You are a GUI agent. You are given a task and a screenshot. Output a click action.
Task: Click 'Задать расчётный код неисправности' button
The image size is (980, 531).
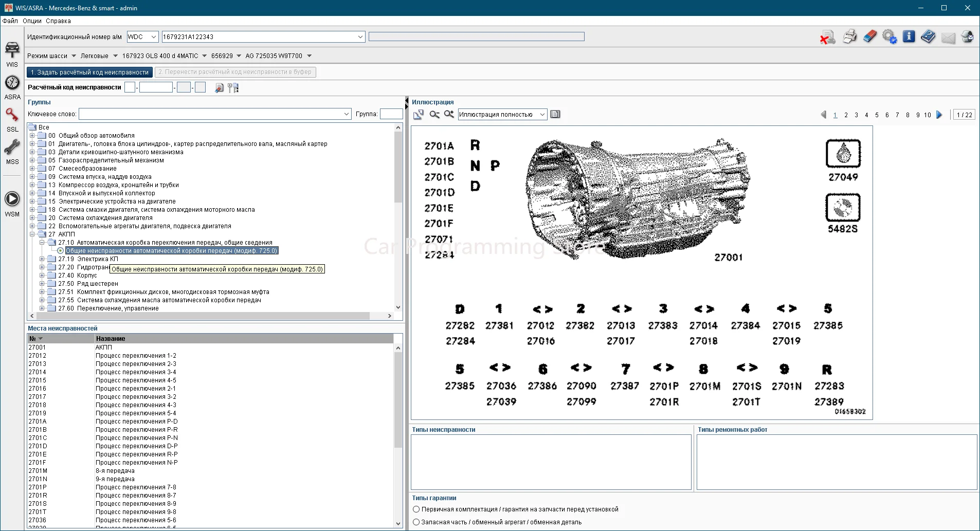(89, 72)
